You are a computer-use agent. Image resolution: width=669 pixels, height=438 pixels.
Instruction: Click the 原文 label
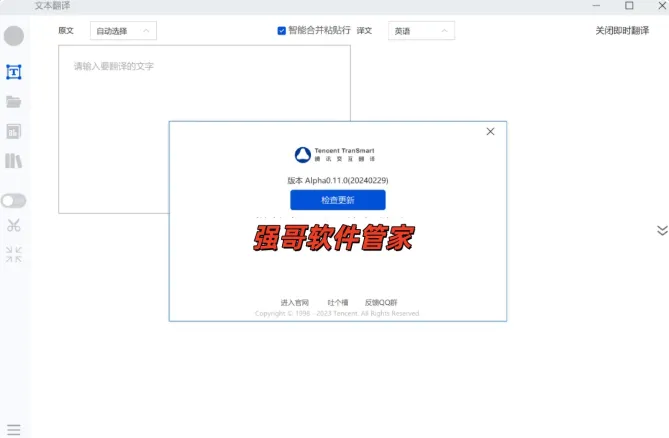(x=66, y=31)
